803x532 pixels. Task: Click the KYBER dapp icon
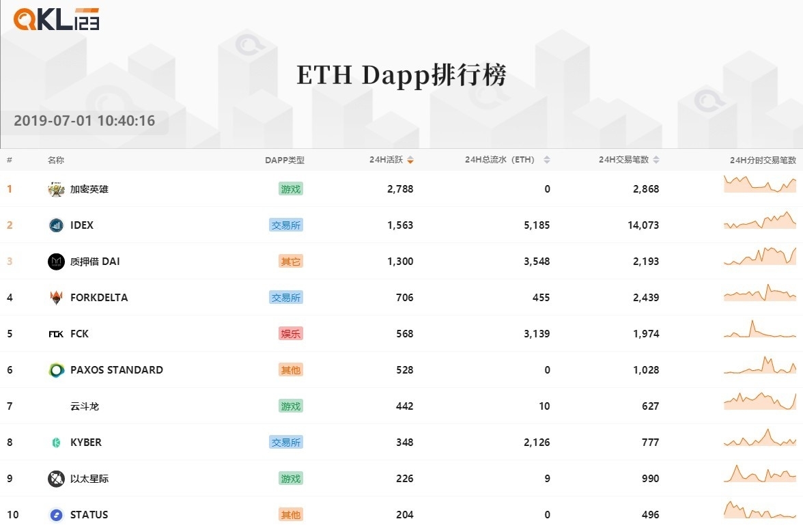56,443
